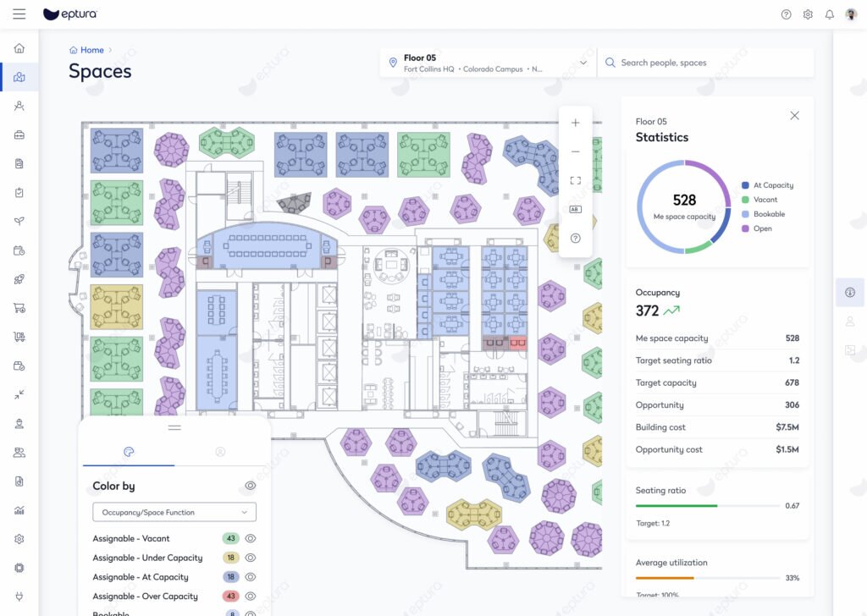867x616 pixels.
Task: Select the color palette tab in legend panel
Action: coord(129,452)
